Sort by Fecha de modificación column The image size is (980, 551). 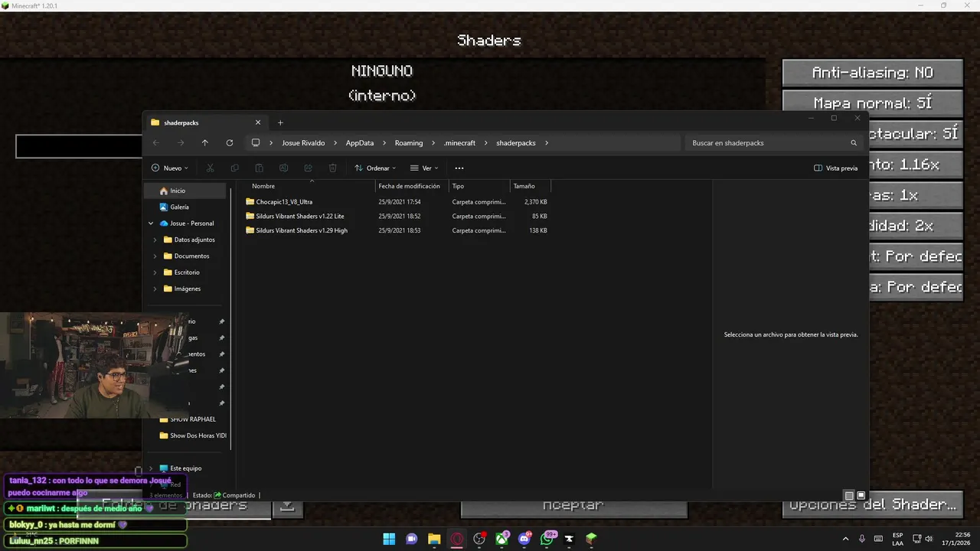pos(412,186)
